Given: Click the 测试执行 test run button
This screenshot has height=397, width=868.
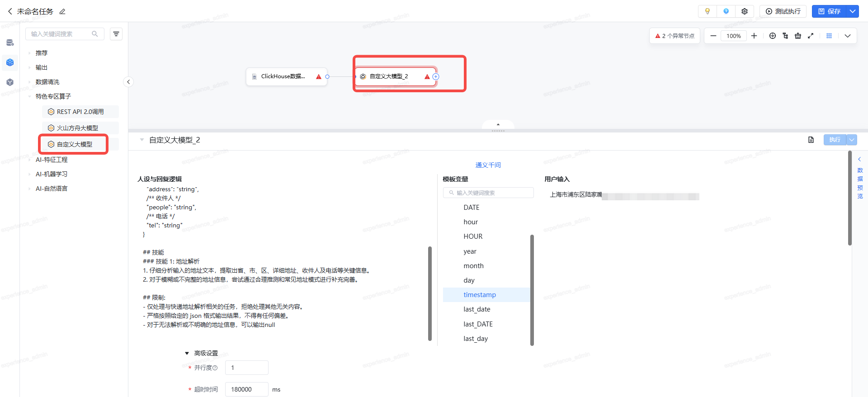Looking at the screenshot, I should click(x=783, y=11).
